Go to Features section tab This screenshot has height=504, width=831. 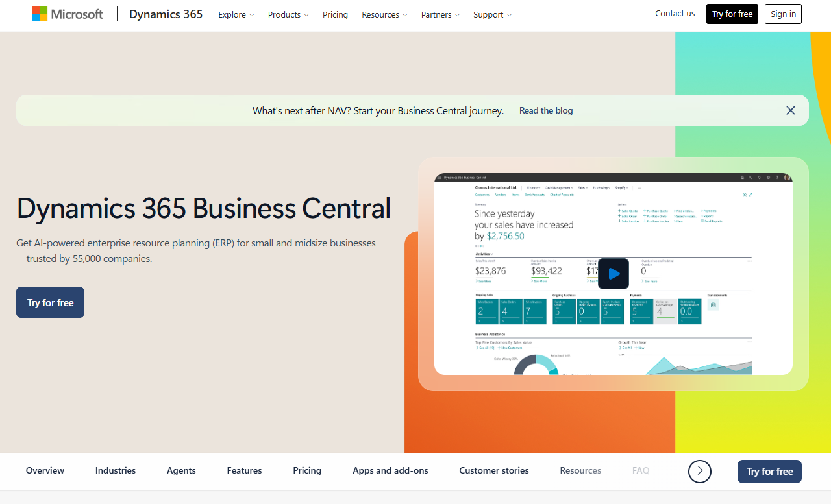pos(245,471)
